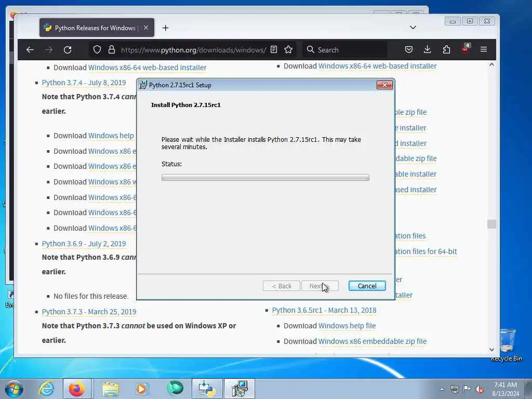Open the extensions puzzle icon
Image resolution: width=532 pixels, height=399 pixels.
[x=446, y=50]
